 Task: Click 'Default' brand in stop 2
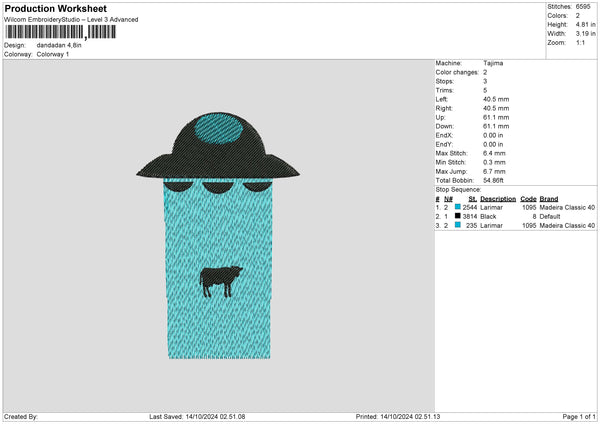point(549,217)
